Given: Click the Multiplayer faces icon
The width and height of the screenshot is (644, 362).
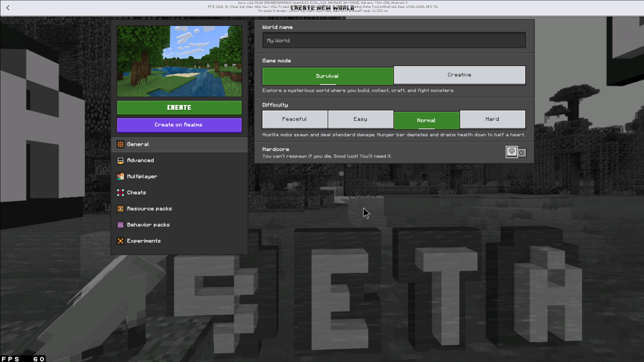Looking at the screenshot, I should click(x=120, y=177).
